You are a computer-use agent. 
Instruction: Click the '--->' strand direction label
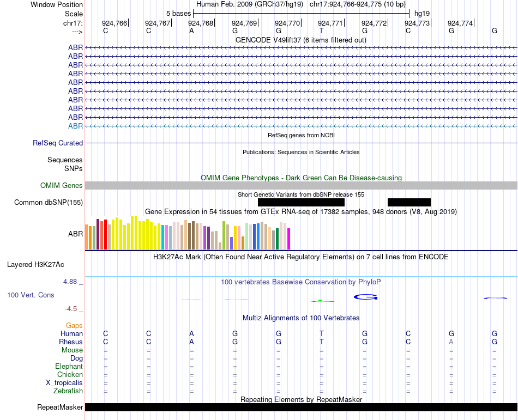[77, 32]
